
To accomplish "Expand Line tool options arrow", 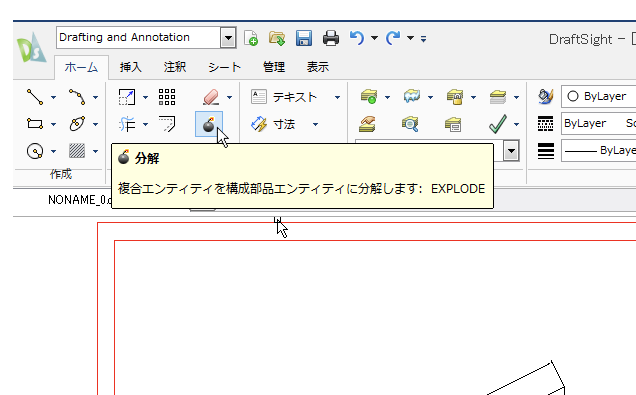I will point(53,97).
